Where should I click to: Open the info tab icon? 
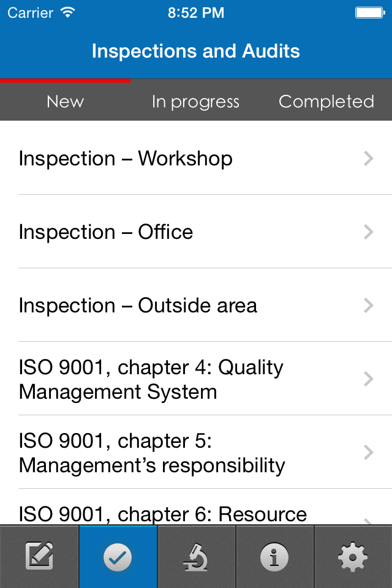pyautogui.click(x=274, y=557)
